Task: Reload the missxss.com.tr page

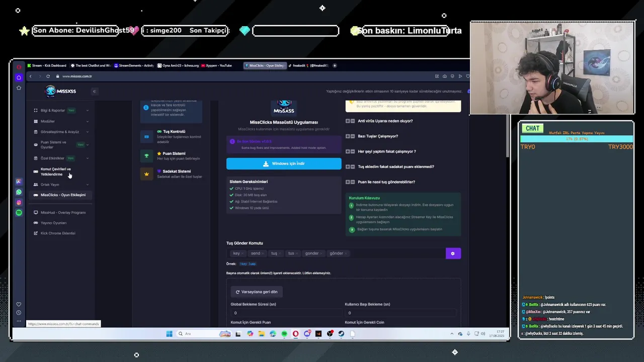Action: click(x=48, y=76)
